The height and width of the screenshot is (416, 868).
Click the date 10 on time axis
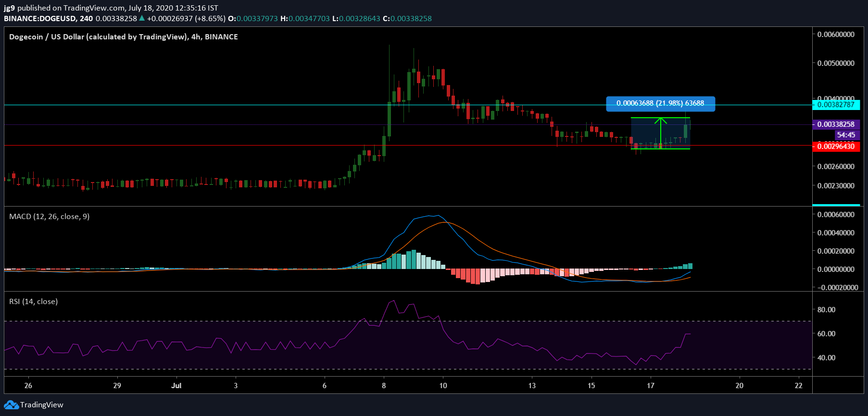(443, 386)
